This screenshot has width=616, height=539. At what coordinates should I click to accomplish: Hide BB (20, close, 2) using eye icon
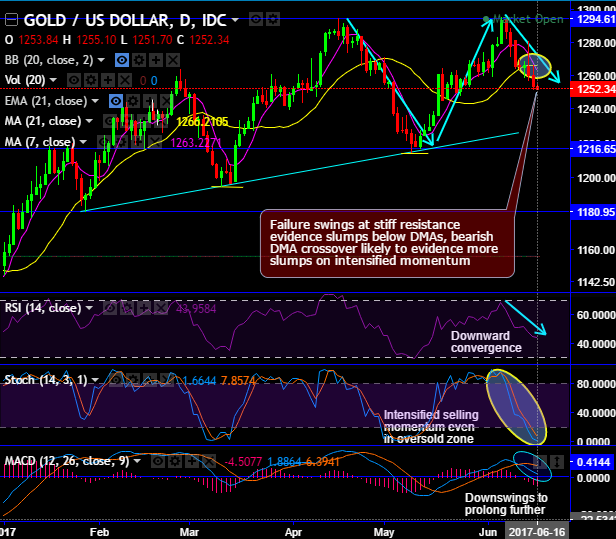point(122,60)
